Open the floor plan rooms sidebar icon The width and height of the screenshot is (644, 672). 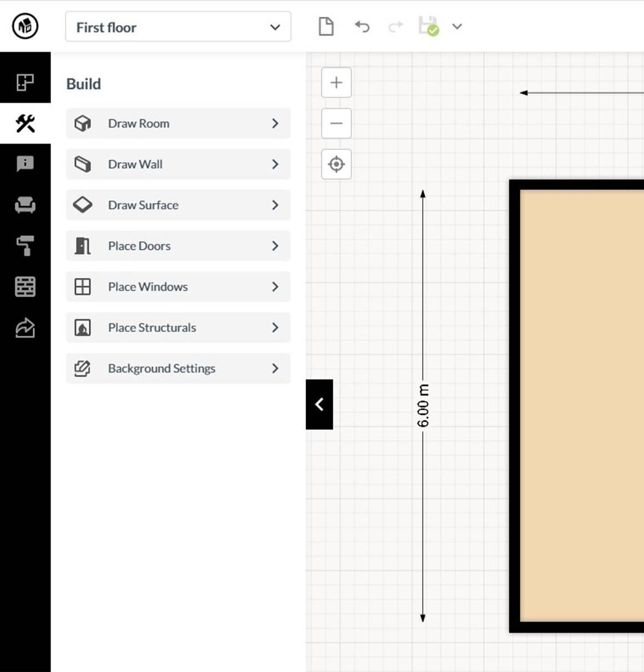[25, 82]
